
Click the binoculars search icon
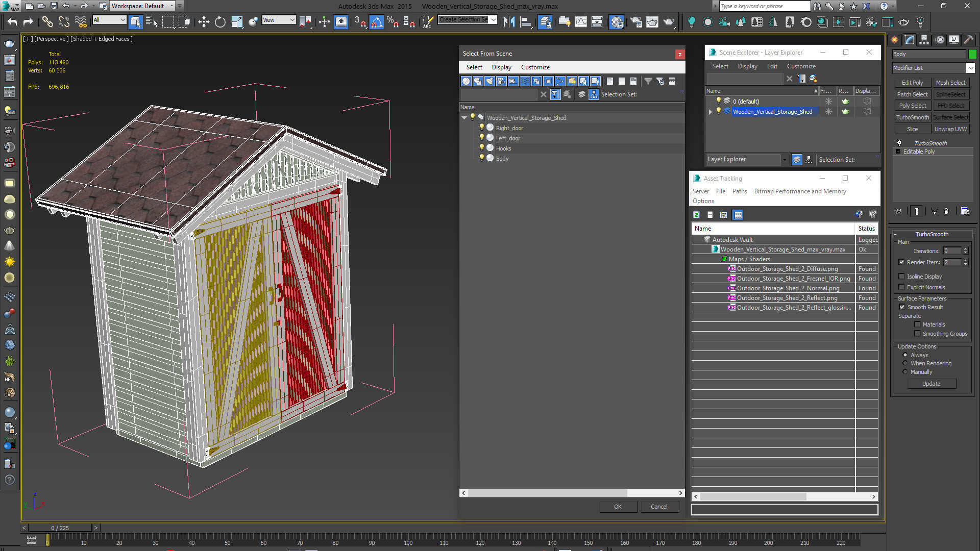click(817, 6)
